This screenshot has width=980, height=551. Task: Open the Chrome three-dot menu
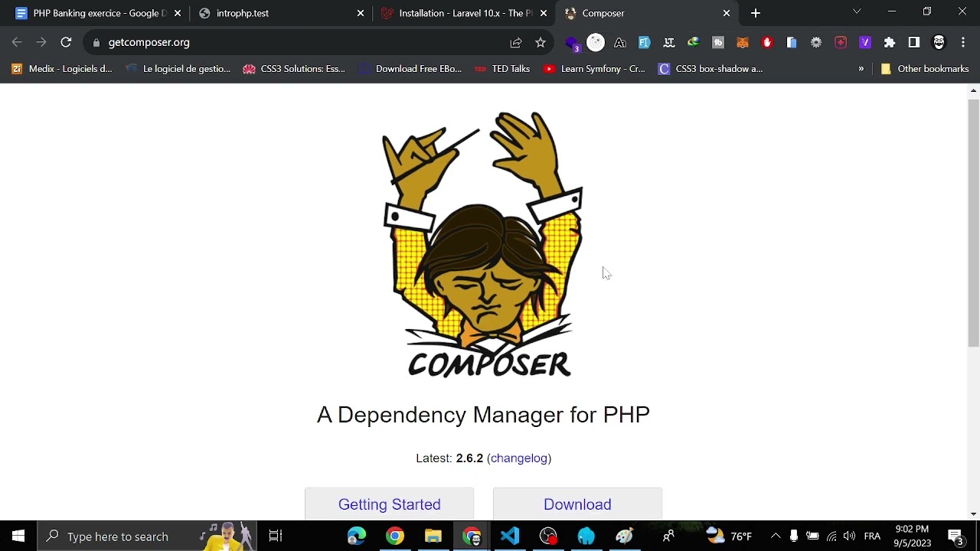pyautogui.click(x=963, y=43)
